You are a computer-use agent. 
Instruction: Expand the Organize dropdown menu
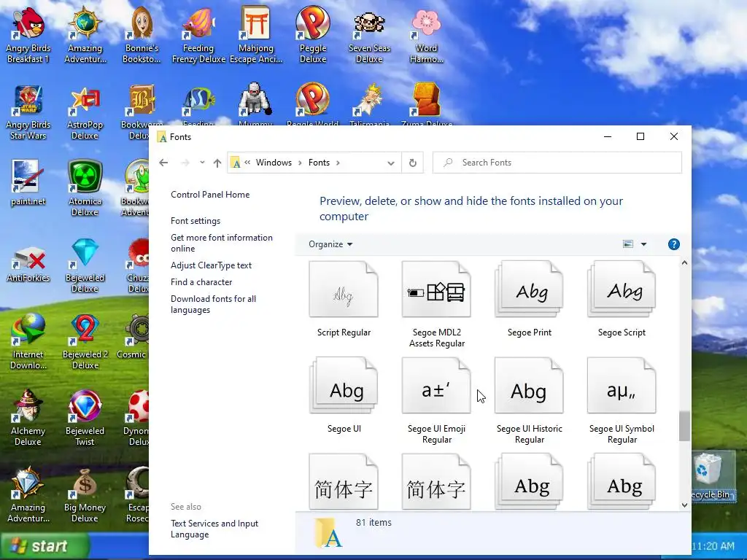pyautogui.click(x=330, y=244)
